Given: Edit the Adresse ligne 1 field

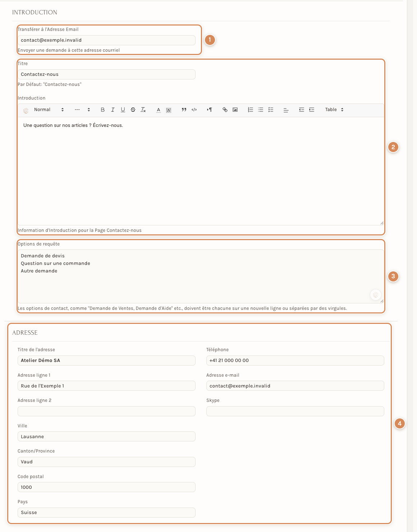Looking at the screenshot, I should 106,386.
